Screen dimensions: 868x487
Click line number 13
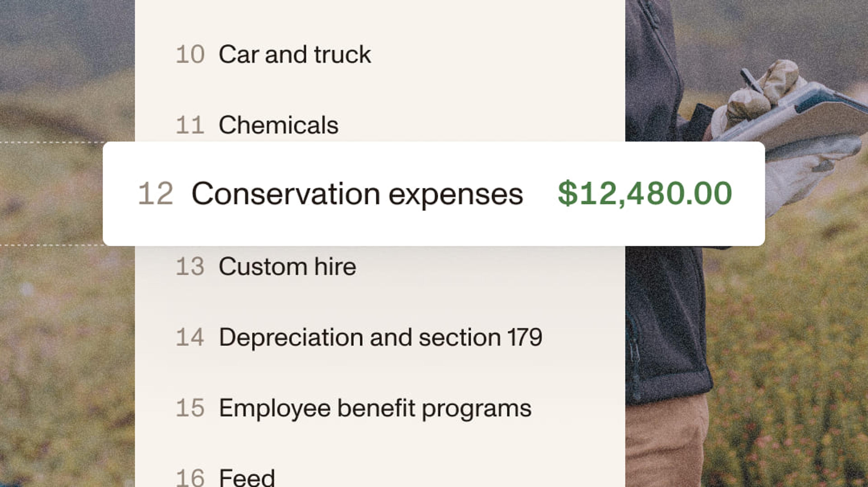[x=190, y=267]
